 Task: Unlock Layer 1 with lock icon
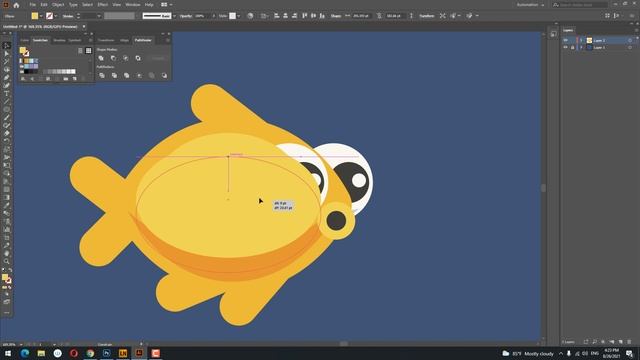[x=573, y=47]
